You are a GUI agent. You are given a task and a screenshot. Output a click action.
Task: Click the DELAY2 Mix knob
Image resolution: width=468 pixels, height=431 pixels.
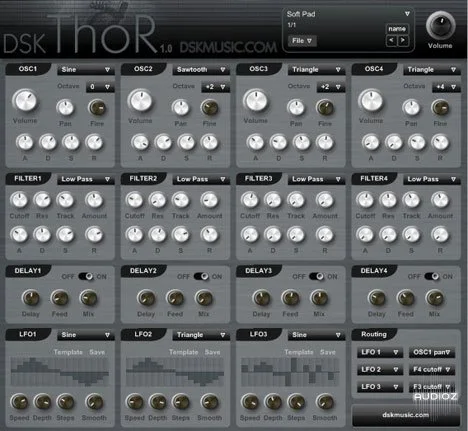(x=204, y=298)
